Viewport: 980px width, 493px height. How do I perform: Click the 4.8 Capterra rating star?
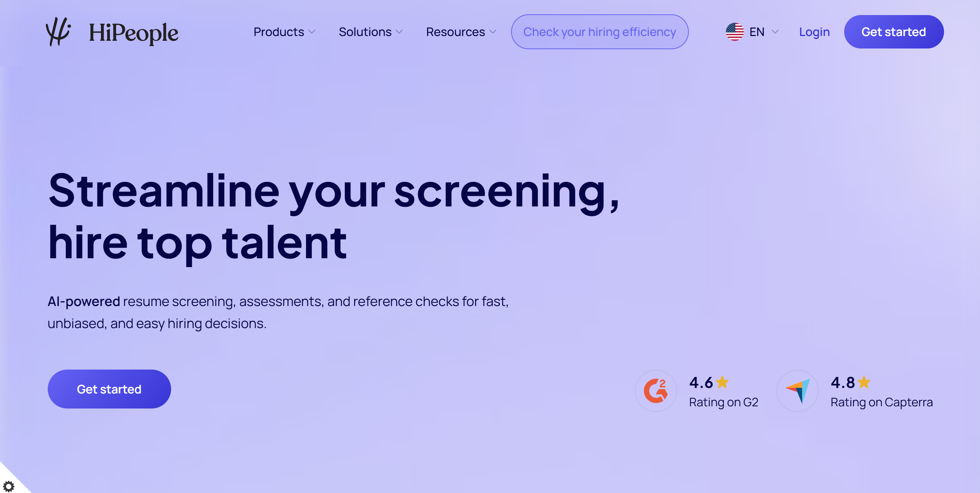tap(864, 382)
